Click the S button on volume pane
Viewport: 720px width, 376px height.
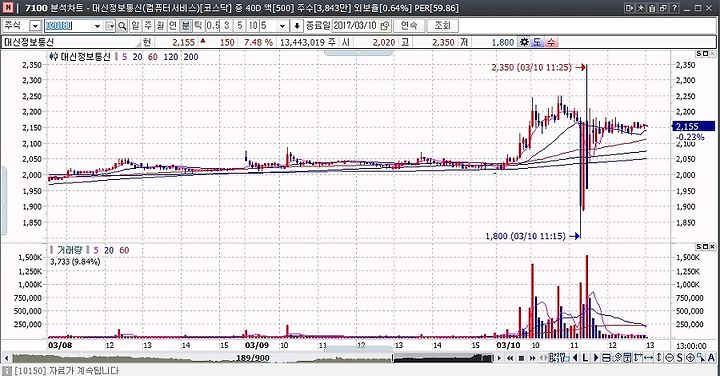[x=699, y=247]
